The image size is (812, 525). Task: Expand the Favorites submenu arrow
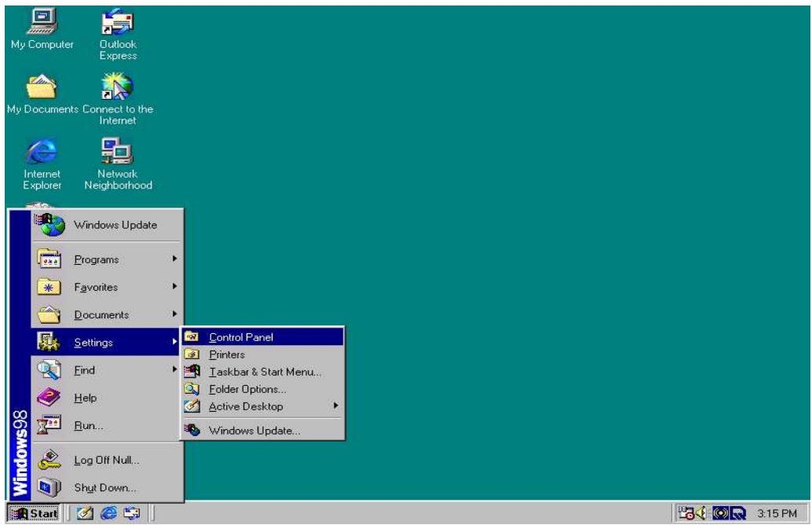pyautogui.click(x=174, y=286)
